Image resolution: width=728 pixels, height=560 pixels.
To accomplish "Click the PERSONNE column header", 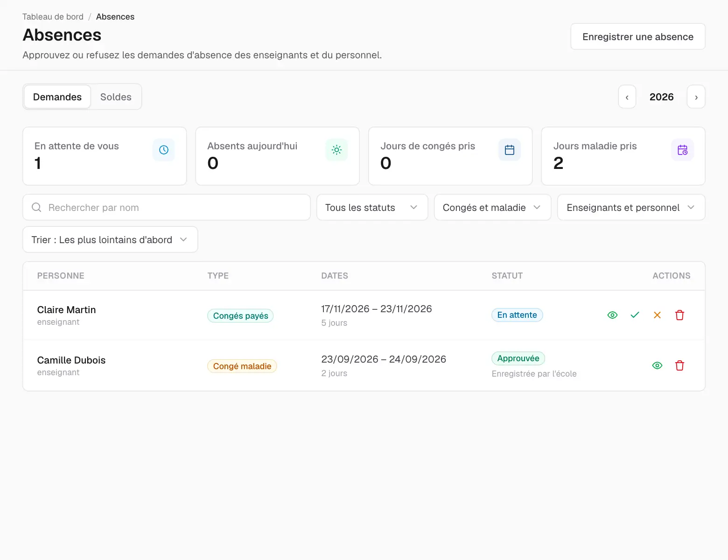I will click(x=61, y=276).
